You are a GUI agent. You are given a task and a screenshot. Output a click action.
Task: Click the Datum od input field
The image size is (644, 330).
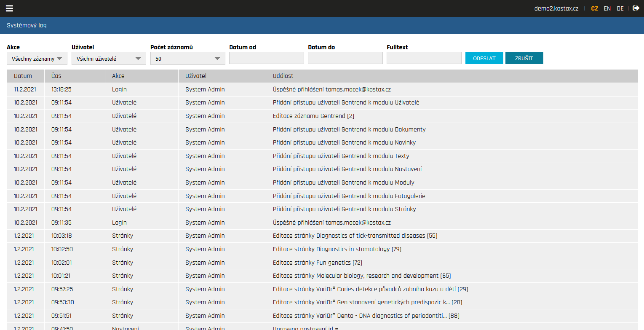266,58
